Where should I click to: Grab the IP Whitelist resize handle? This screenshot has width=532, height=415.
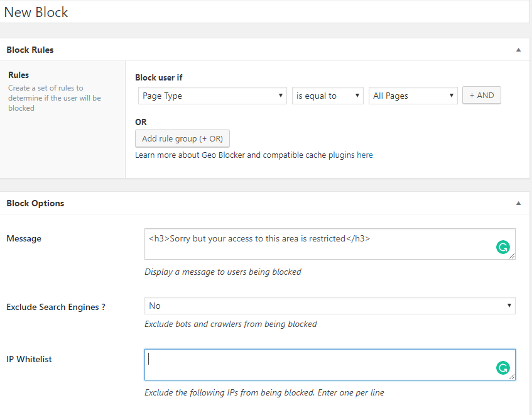[513, 377]
